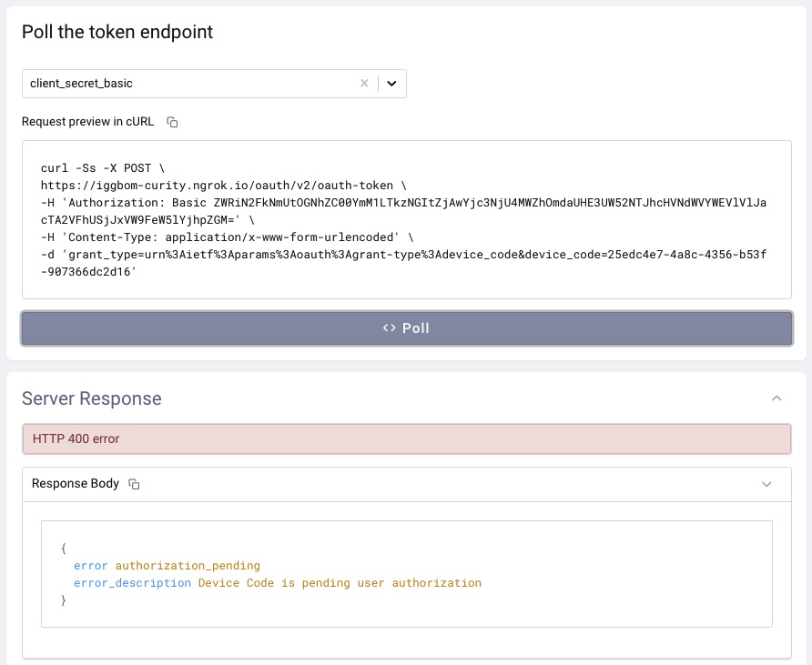Viewport: 812px width, 665px height.
Task: Click the copy icon next to Response Body
Action: point(134,484)
